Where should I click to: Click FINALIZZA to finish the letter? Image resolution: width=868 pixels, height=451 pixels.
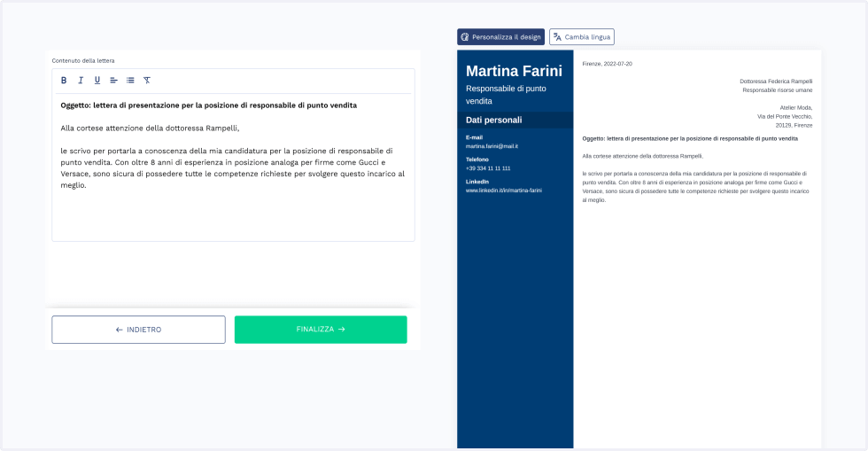[x=321, y=330]
